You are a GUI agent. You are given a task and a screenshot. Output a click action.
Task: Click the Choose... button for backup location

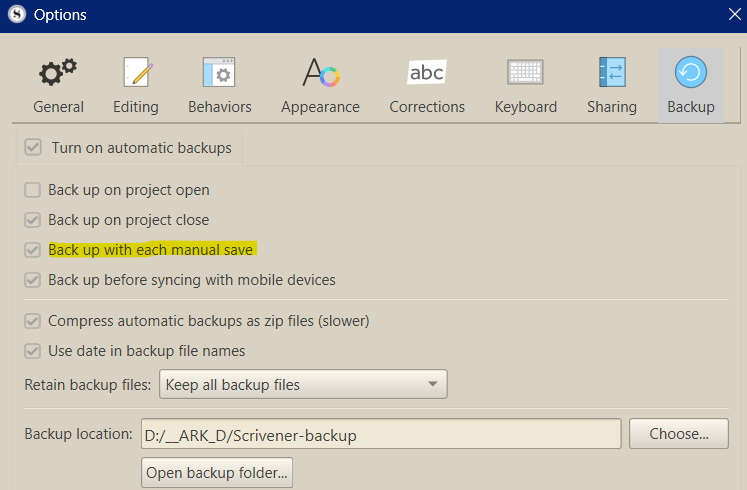coord(679,434)
